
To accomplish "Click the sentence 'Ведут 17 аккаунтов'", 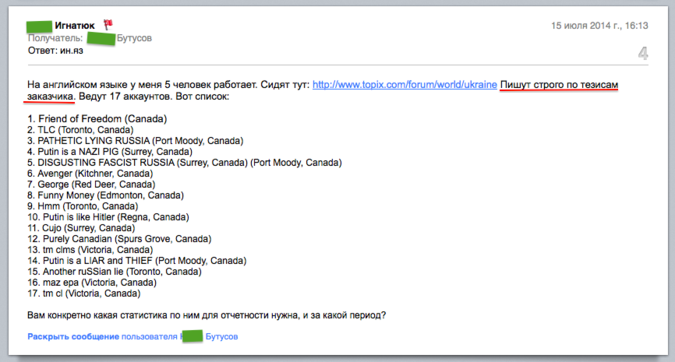I will 126,96.
